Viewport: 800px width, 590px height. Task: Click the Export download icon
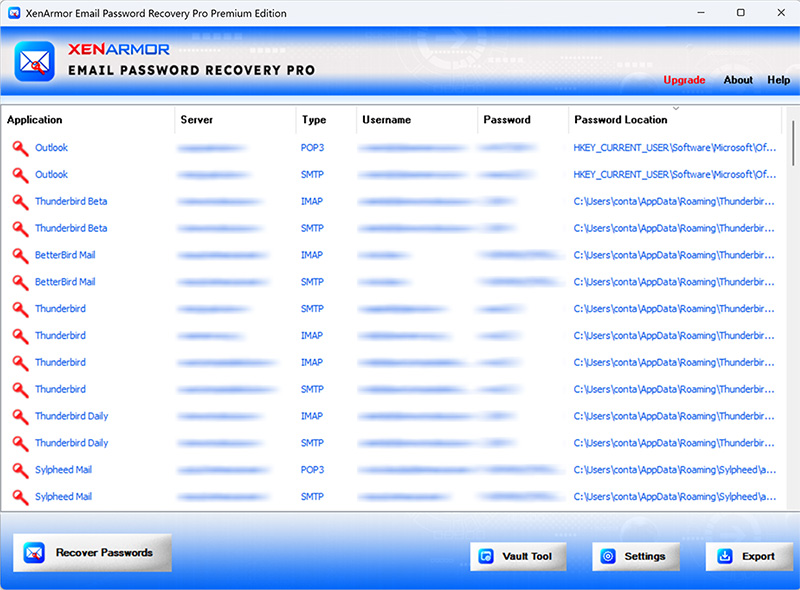pyautogui.click(x=725, y=556)
